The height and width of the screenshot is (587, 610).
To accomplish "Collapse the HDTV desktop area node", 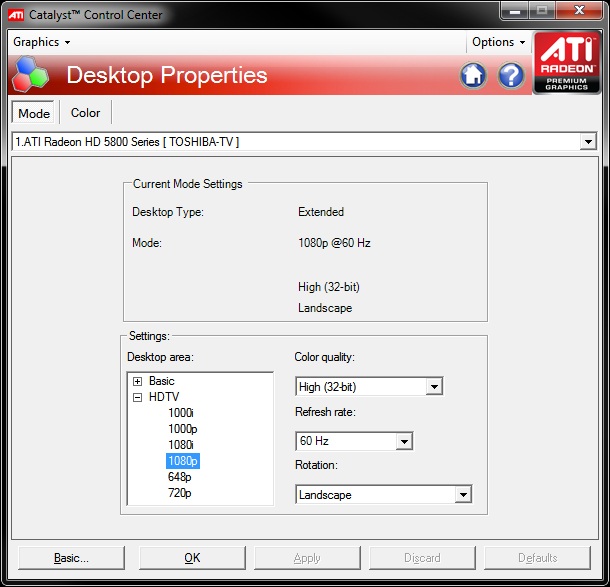I will (137, 397).
